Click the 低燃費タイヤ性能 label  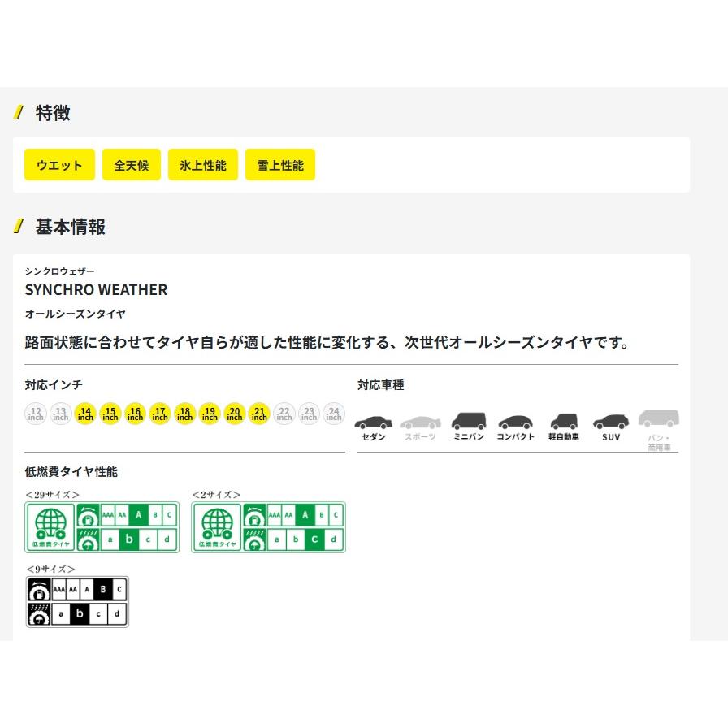71,472
